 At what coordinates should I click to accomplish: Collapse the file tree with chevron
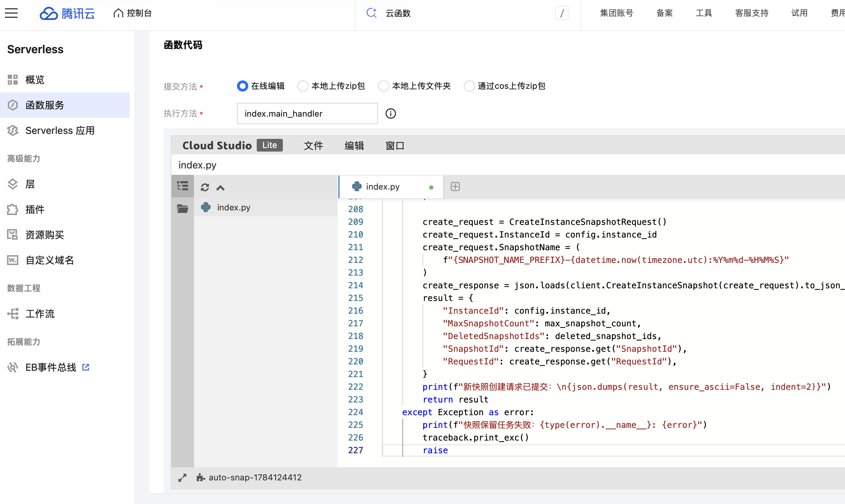(x=220, y=188)
